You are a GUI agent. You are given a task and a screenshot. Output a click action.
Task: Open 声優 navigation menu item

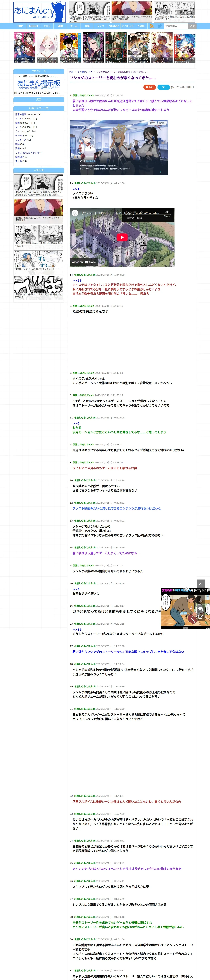tap(87, 26)
